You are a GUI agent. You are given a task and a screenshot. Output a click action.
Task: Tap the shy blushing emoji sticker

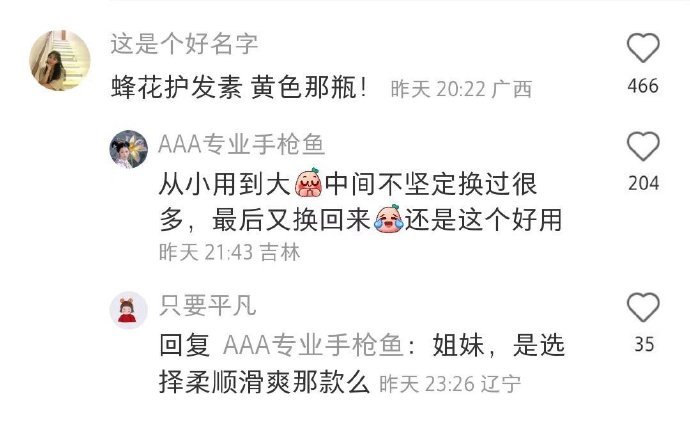[308, 182]
